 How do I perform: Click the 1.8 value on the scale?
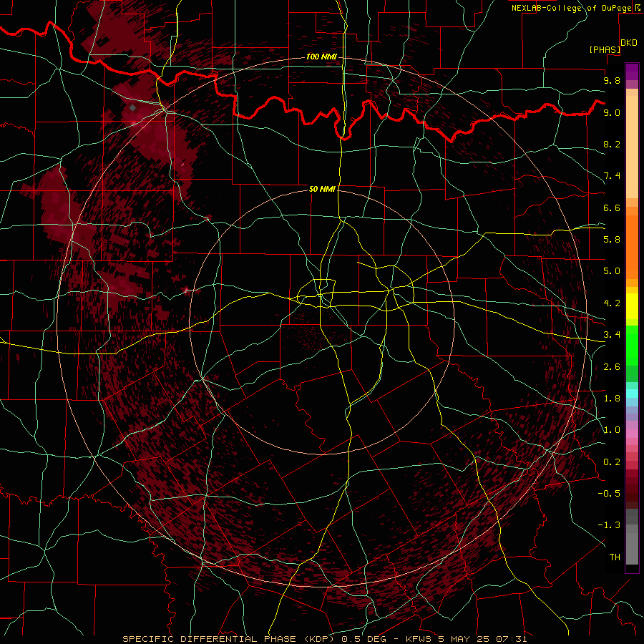point(612,399)
